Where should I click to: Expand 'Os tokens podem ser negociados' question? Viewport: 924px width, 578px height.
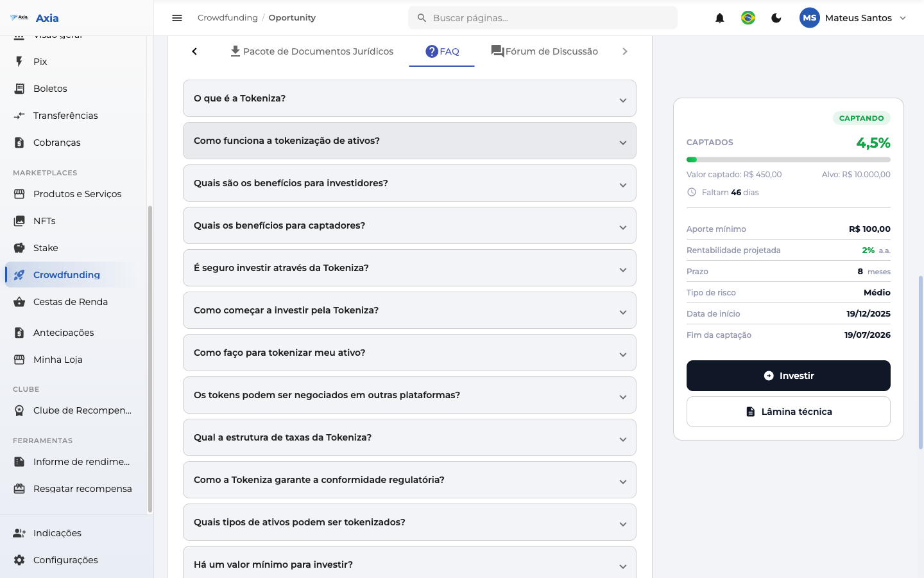coord(409,395)
